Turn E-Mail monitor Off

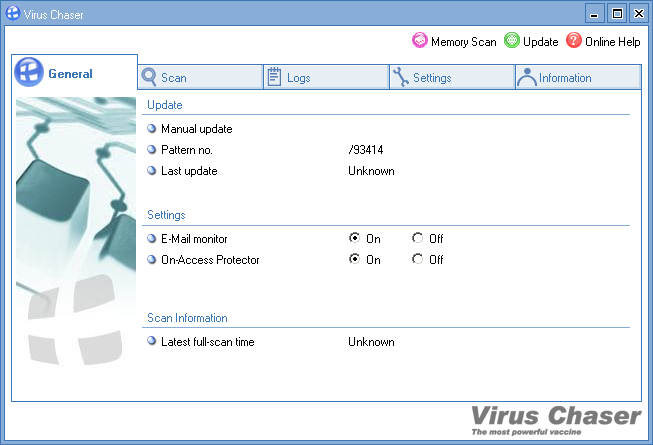click(x=417, y=238)
